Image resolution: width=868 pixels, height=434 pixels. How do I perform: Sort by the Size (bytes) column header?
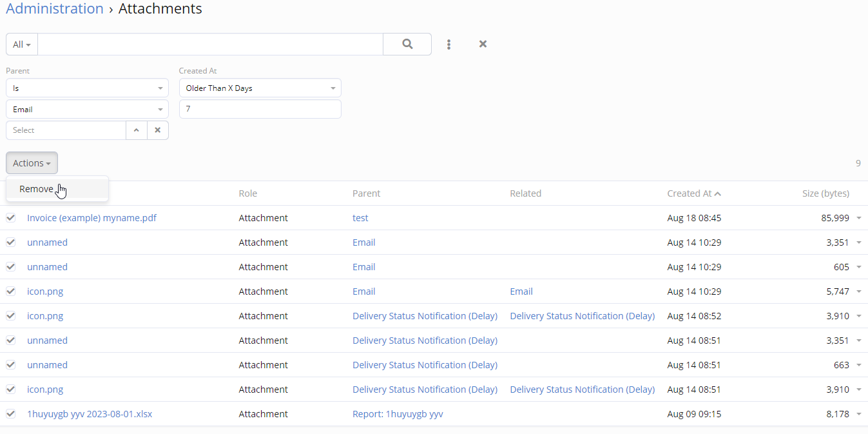click(825, 193)
